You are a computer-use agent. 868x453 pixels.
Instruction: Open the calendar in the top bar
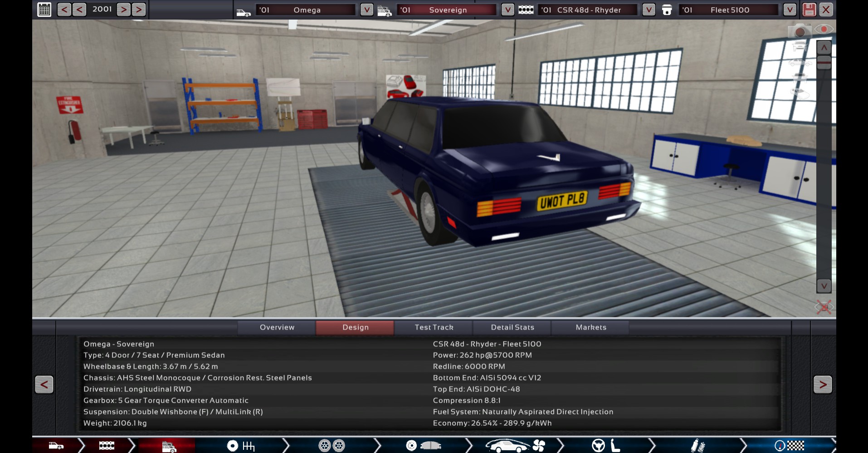tap(44, 10)
